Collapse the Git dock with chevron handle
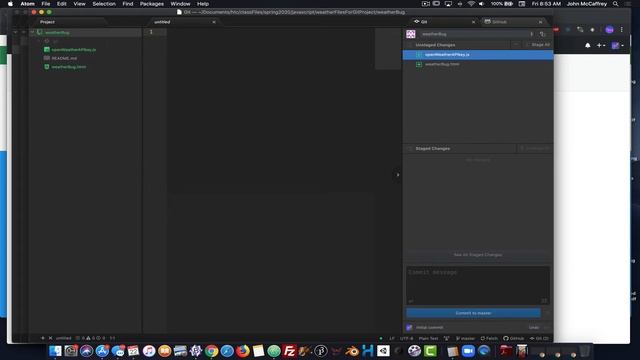Screen dimensions: 640x360 (398, 175)
